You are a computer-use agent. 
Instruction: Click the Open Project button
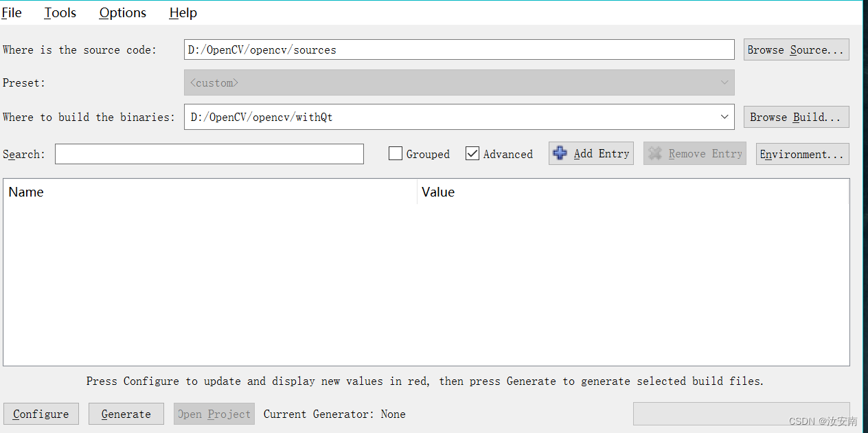[214, 414]
